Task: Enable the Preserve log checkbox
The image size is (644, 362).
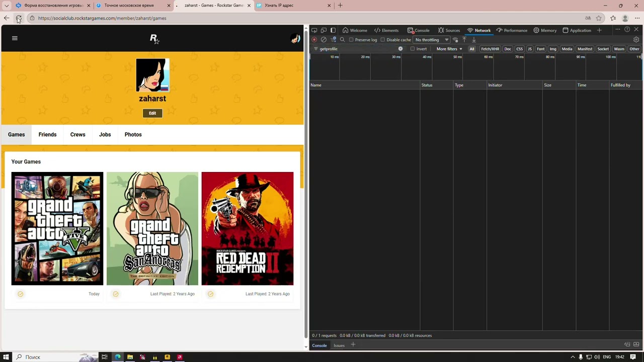Action: (351, 40)
